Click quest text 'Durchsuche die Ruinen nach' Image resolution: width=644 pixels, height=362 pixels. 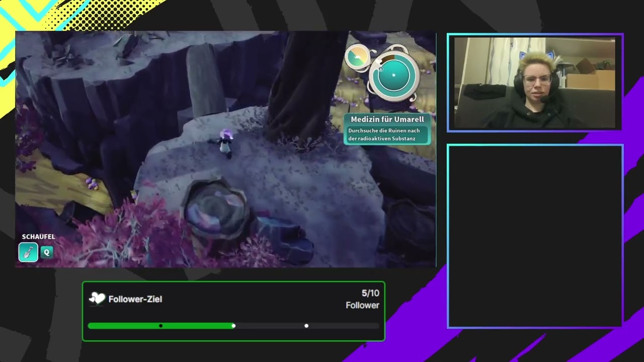pyautogui.click(x=384, y=131)
